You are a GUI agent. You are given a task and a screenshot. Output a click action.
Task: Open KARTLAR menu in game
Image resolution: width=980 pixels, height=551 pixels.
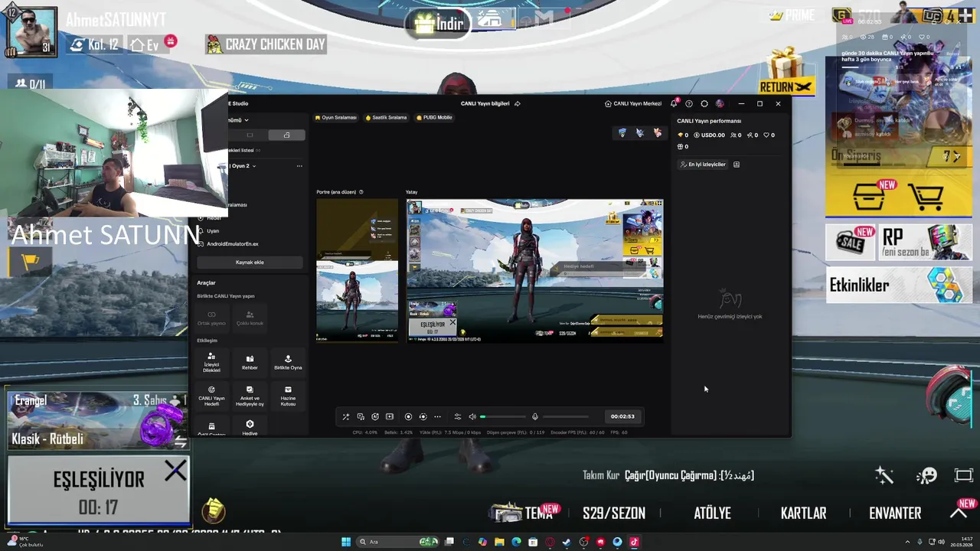[x=803, y=513]
